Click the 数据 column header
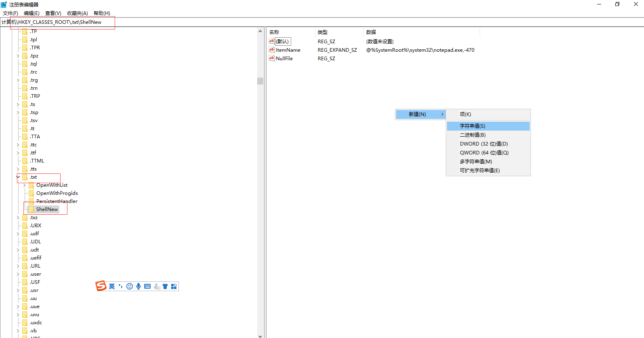This screenshot has height=338, width=644. tap(422, 32)
